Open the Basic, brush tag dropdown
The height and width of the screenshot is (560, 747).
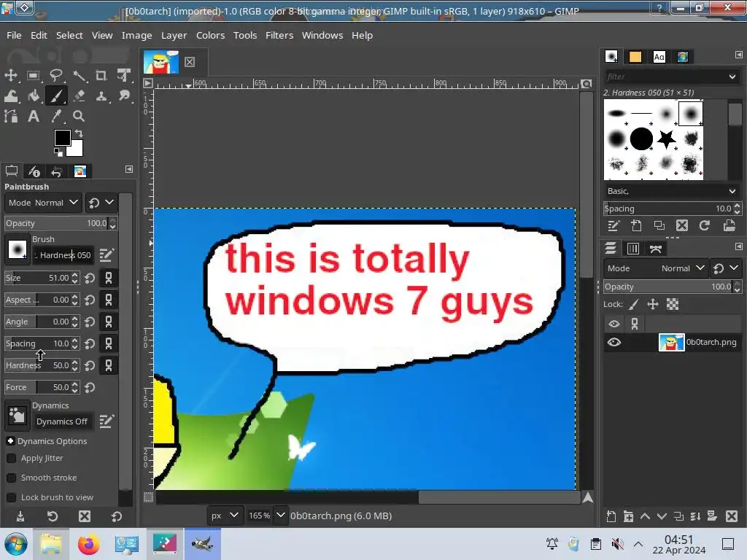(x=671, y=191)
